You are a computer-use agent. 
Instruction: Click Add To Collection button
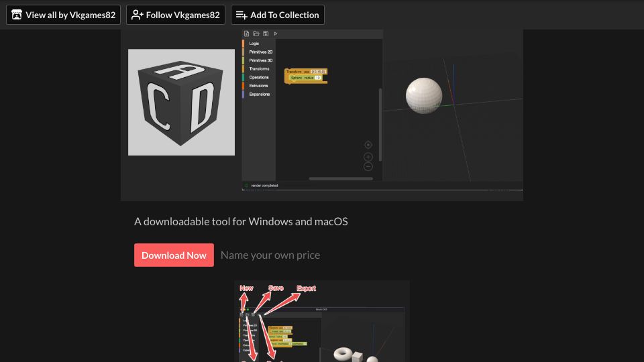pyautogui.click(x=278, y=15)
